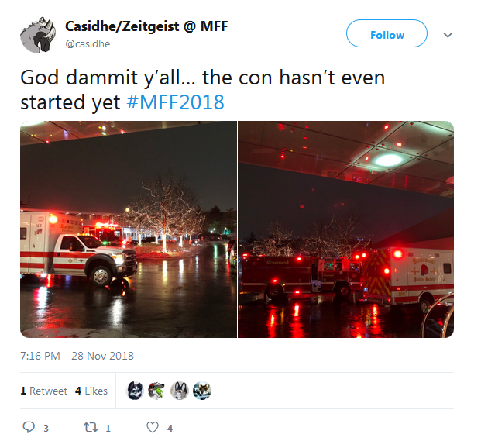Open Casidhe's wolf profile avatar
This screenshot has width=481, height=448.
[x=39, y=35]
